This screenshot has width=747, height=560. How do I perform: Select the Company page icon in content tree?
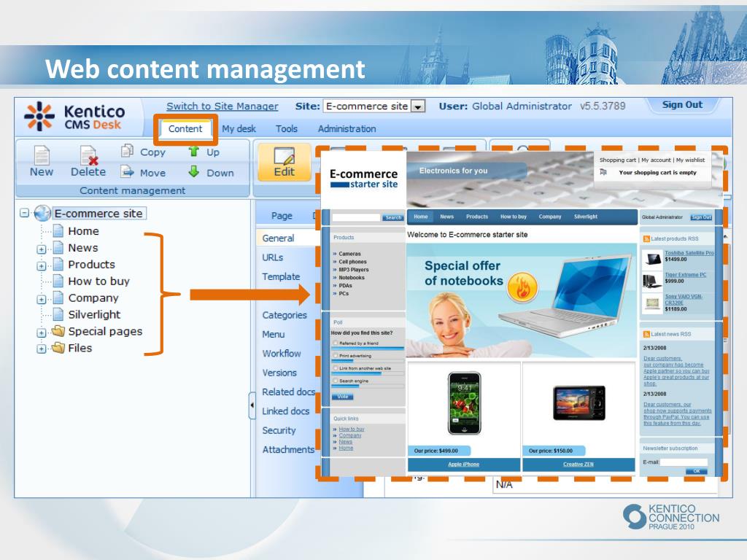[58, 297]
